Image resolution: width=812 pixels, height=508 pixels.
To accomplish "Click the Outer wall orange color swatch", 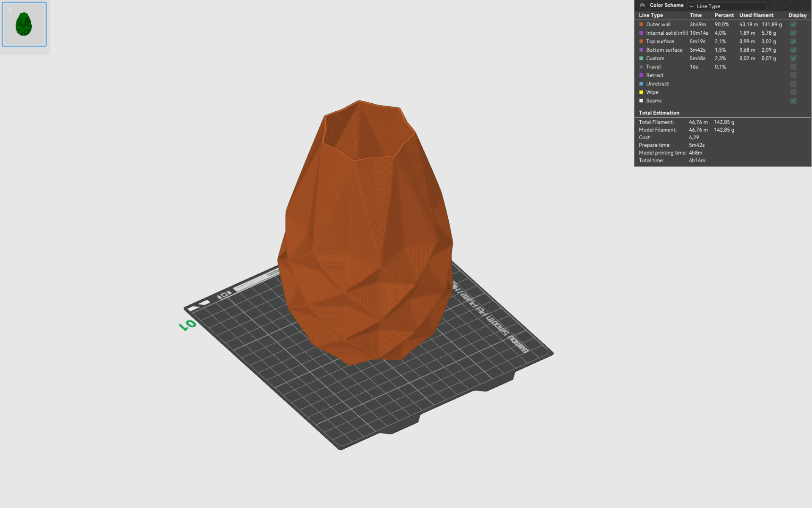I will [x=641, y=25].
